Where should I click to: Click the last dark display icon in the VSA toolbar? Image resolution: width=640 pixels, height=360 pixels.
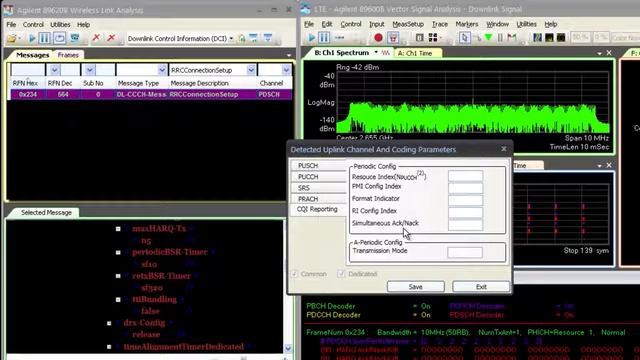561,38
